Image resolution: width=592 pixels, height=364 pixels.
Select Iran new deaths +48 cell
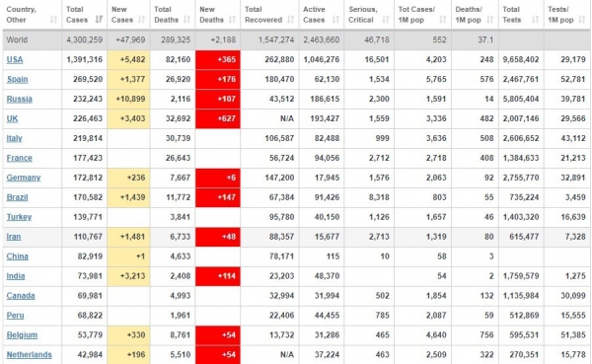(x=218, y=237)
